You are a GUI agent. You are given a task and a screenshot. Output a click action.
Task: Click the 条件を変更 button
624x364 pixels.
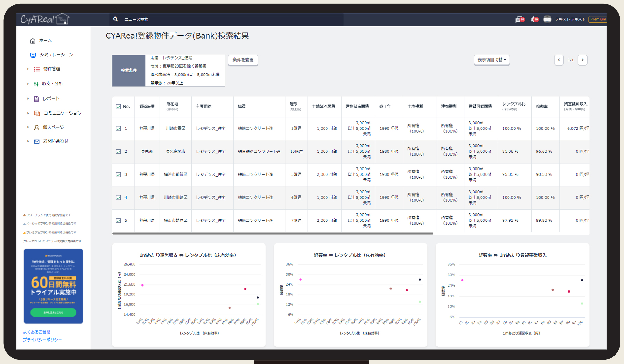pos(243,60)
